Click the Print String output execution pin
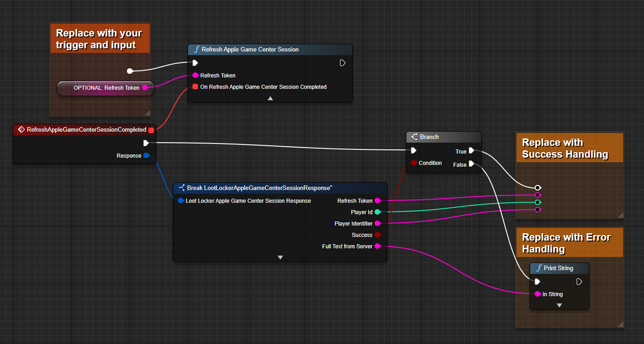644x344 pixels. click(579, 282)
